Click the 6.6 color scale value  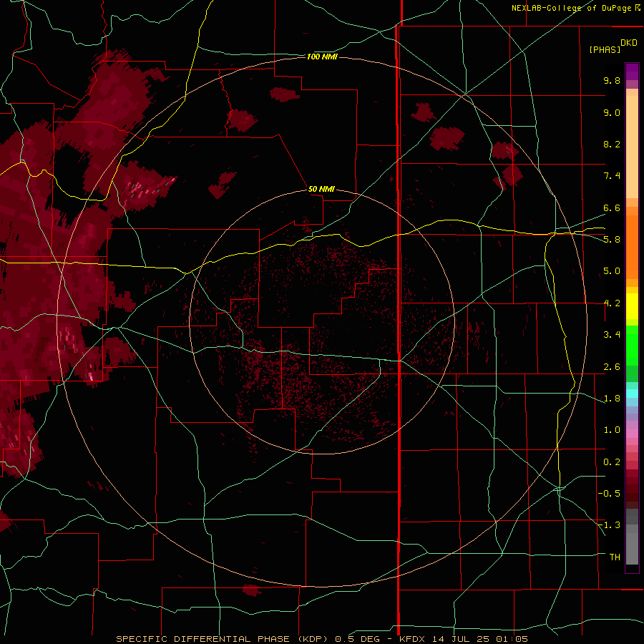pyautogui.click(x=612, y=208)
